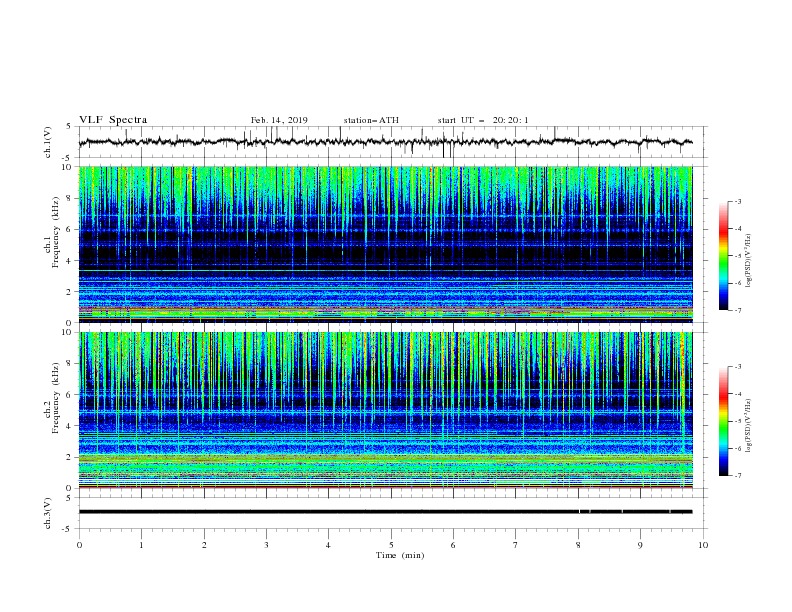Image resolution: width=792 pixels, height=612 pixels.
Task: Click the ch.2 "Frequency (kHz)" axis label
Action: (x=56, y=398)
